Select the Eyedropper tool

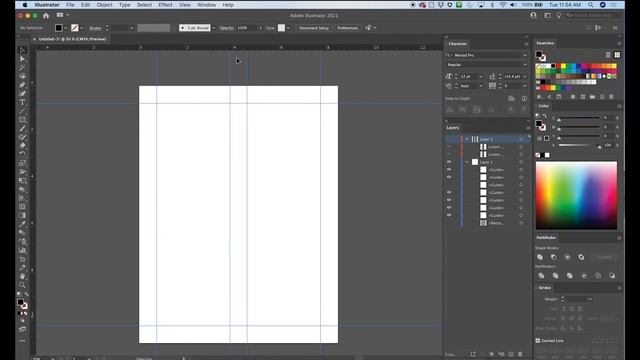tap(22, 224)
